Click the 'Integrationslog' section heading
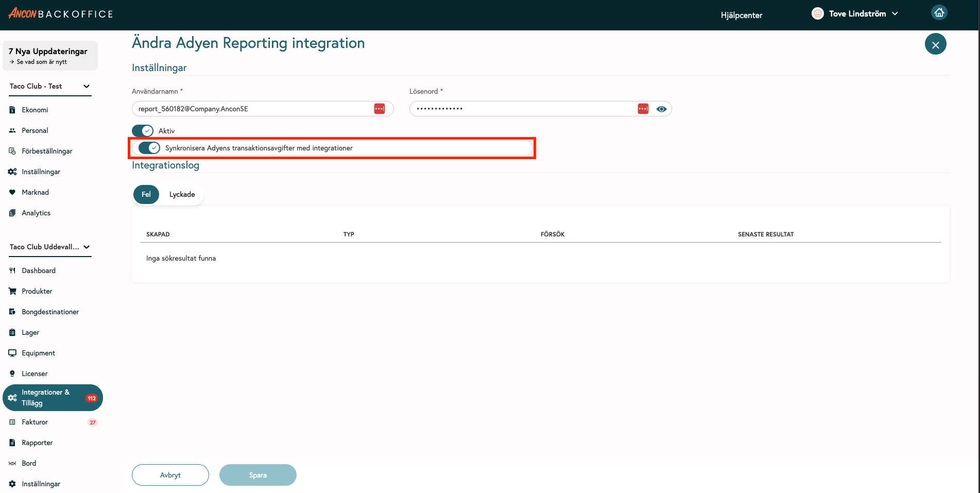This screenshot has height=493, width=980. point(166,165)
